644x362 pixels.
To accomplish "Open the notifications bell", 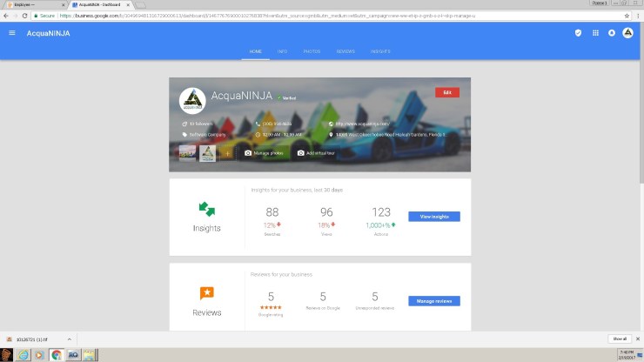I will click(612, 33).
